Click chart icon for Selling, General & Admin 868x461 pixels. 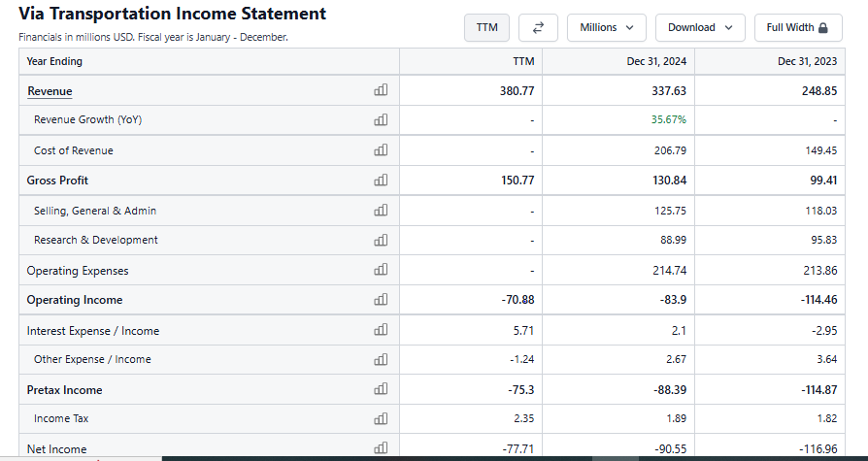click(381, 211)
